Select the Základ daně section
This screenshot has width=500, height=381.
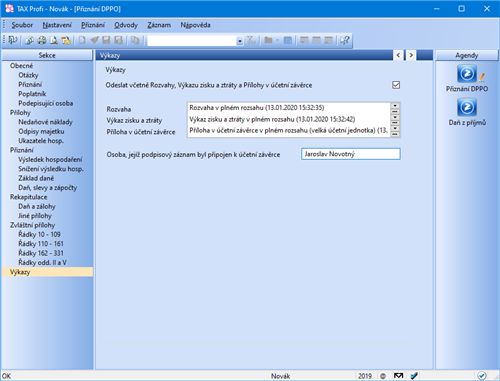click(x=36, y=178)
